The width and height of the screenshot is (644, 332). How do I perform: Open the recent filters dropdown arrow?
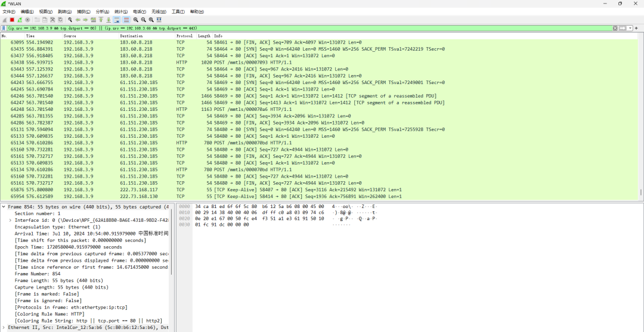point(630,28)
